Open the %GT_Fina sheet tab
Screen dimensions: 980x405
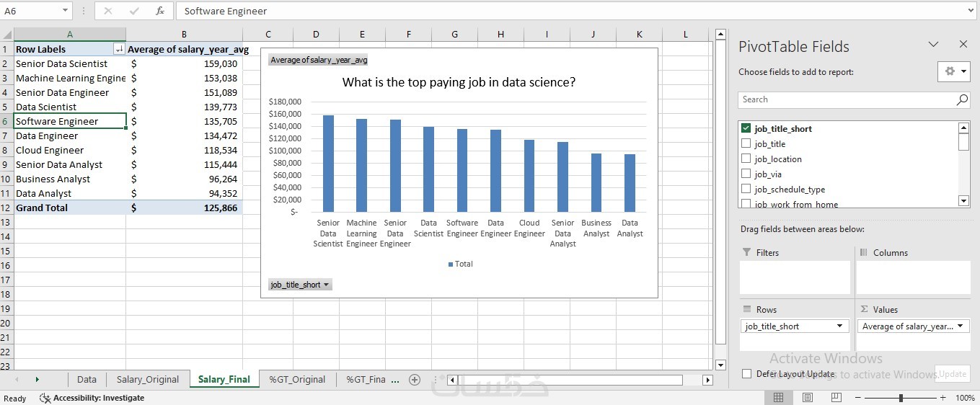pyautogui.click(x=366, y=380)
